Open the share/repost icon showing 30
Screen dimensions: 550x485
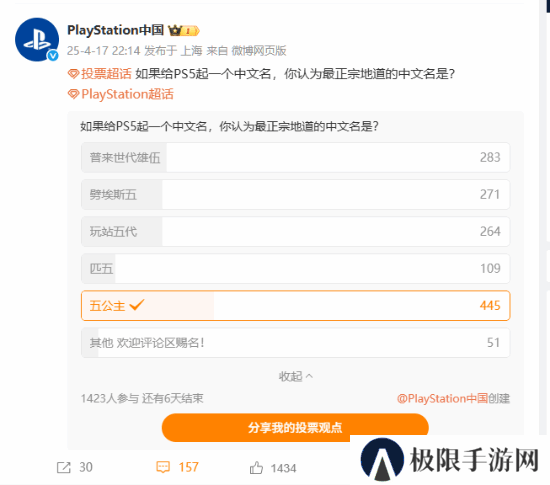pyautogui.click(x=63, y=467)
